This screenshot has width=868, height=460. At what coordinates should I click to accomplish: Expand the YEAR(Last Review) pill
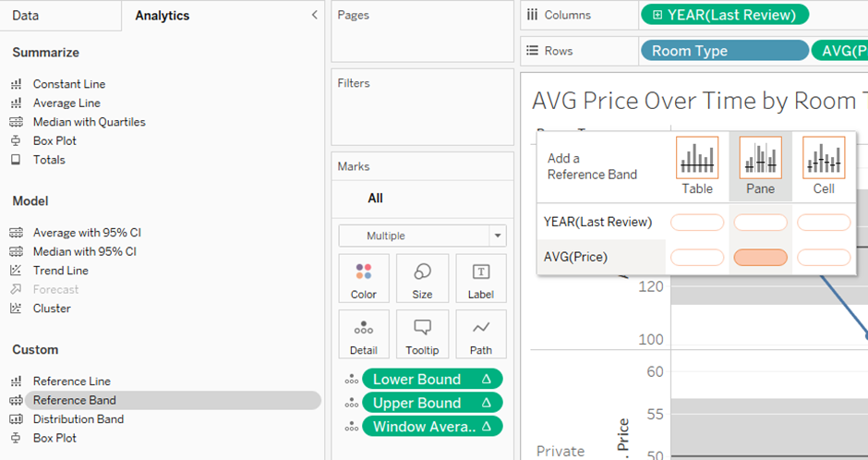(x=657, y=15)
